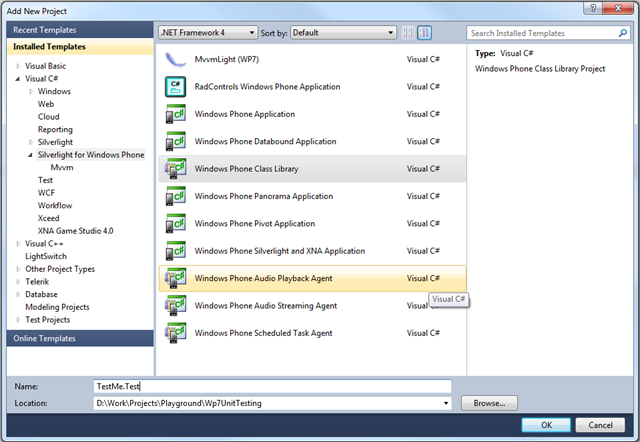Viewport: 640px width, 442px height.
Task: Click the Windows Phone Class Library icon
Action: (x=176, y=169)
